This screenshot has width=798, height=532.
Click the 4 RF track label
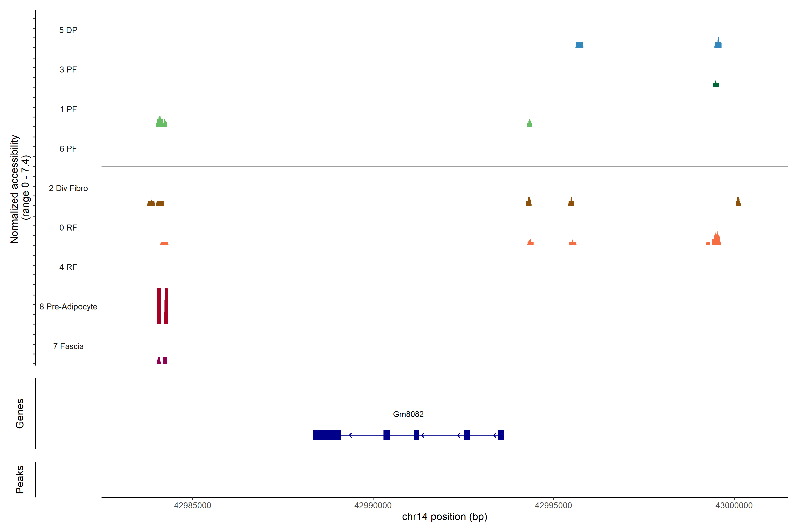[x=68, y=267]
